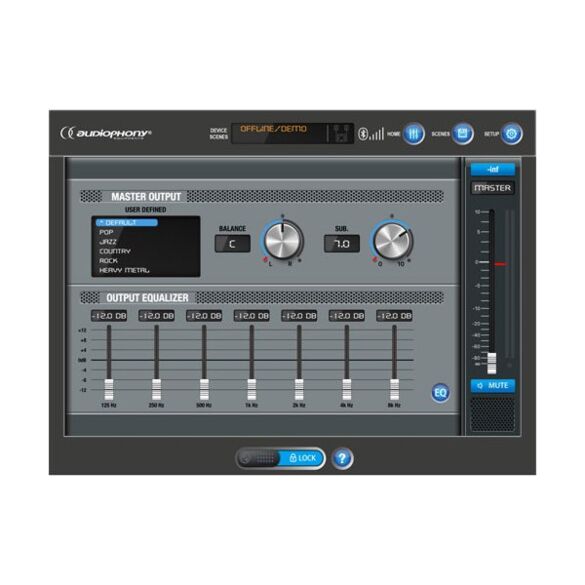This screenshot has width=585, height=585.
Task: Click the 4k Hz gain value box
Action: point(347,316)
